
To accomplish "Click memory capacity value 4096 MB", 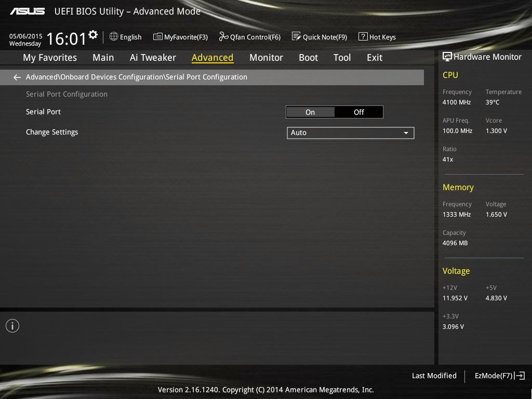I will pos(455,243).
